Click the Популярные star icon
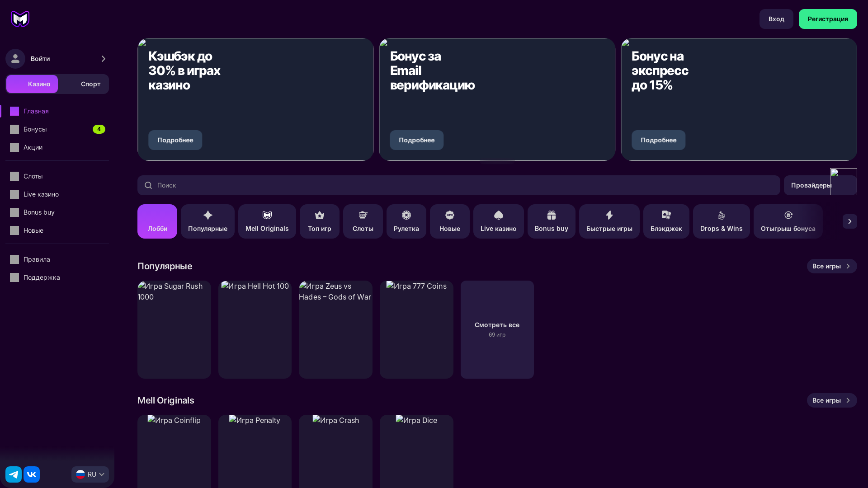 click(x=208, y=215)
